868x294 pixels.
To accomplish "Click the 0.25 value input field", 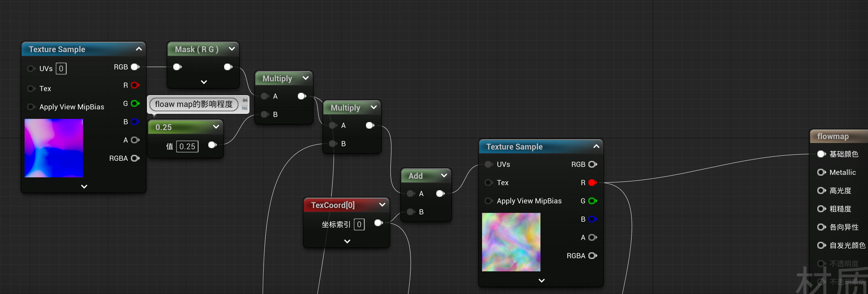I will (187, 146).
